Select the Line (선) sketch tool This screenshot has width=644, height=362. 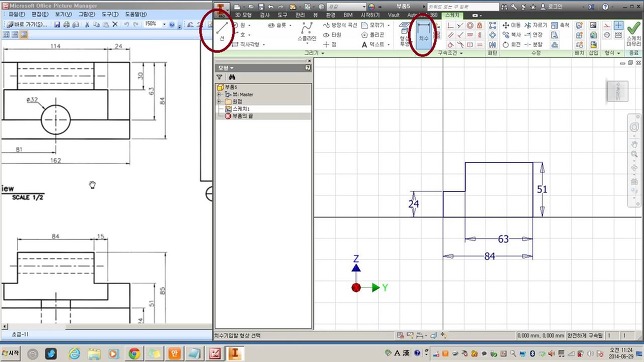click(222, 31)
